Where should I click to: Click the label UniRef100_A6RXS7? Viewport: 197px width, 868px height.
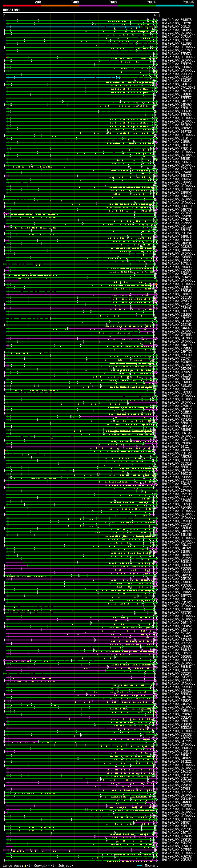177,179
